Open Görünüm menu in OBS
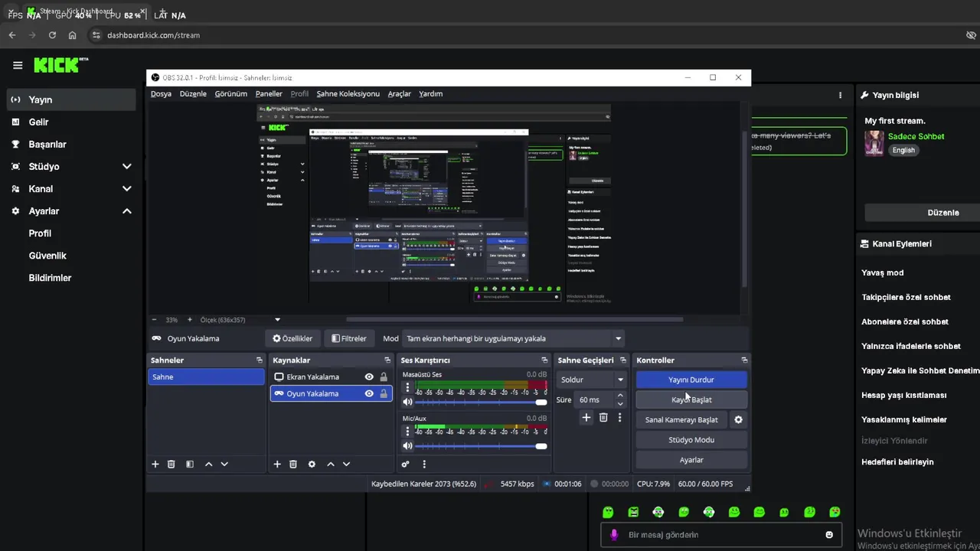 230,93
